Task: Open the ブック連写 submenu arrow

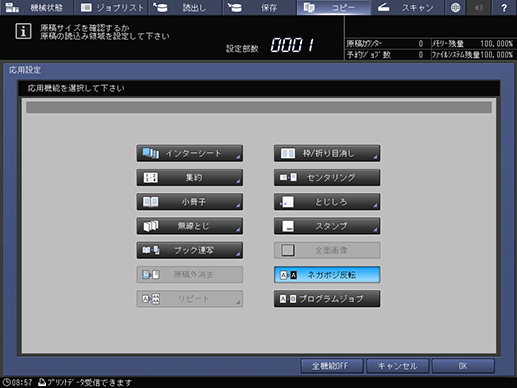Action: tap(238, 254)
